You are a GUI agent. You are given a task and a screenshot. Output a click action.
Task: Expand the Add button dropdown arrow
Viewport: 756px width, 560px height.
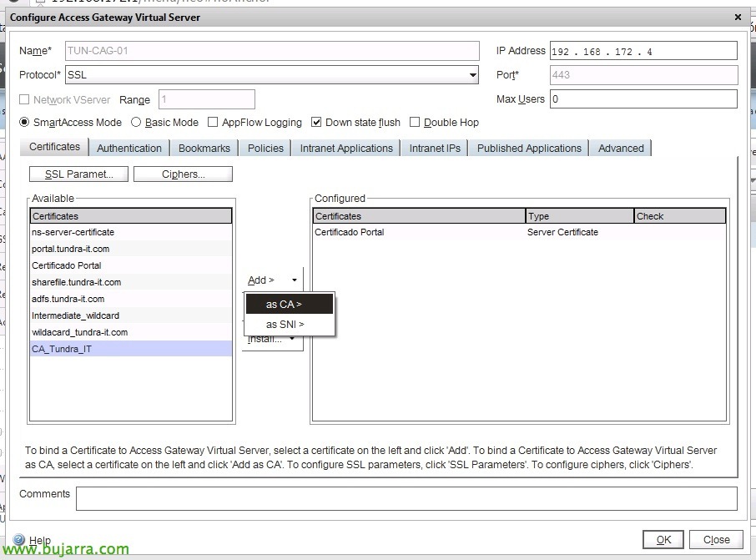click(x=294, y=280)
